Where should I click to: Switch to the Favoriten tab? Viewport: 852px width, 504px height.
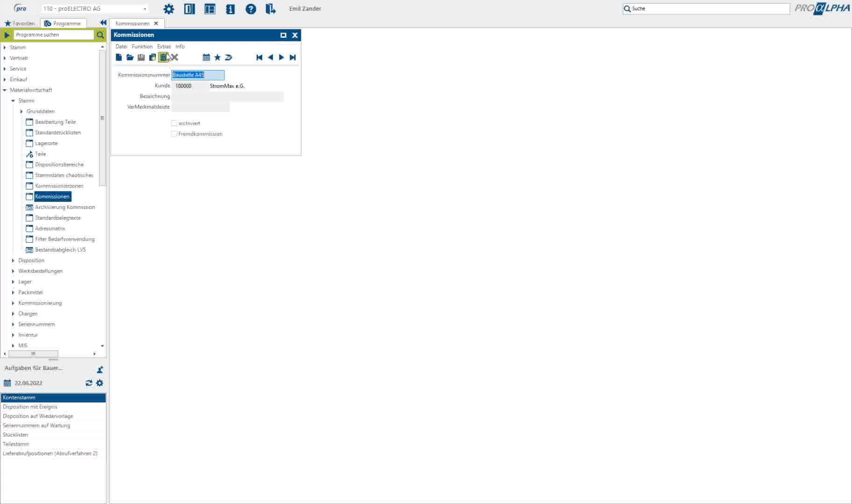click(20, 23)
